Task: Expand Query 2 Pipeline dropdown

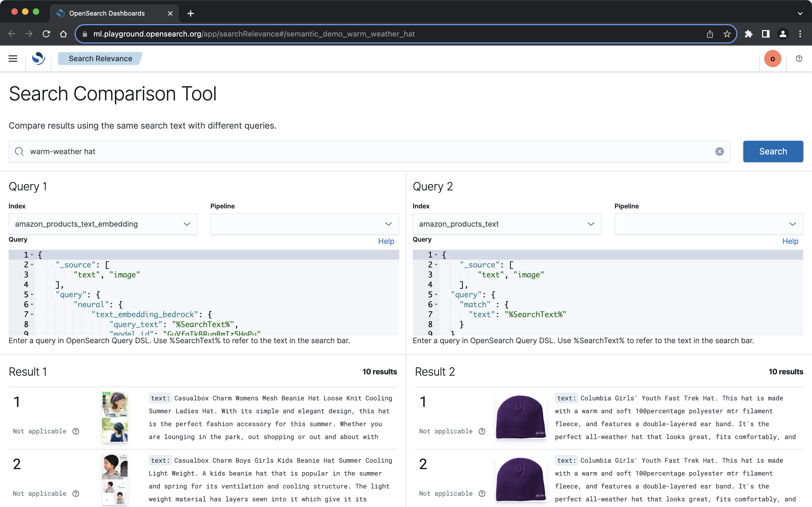Action: click(x=708, y=224)
